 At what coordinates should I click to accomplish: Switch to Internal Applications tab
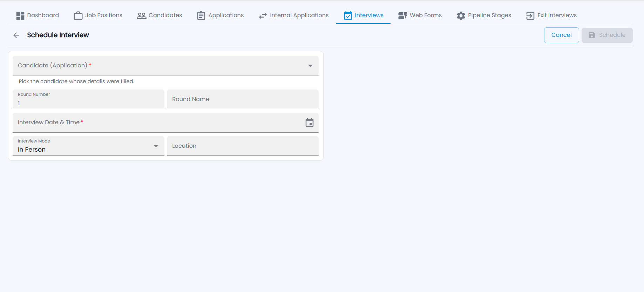(x=294, y=15)
